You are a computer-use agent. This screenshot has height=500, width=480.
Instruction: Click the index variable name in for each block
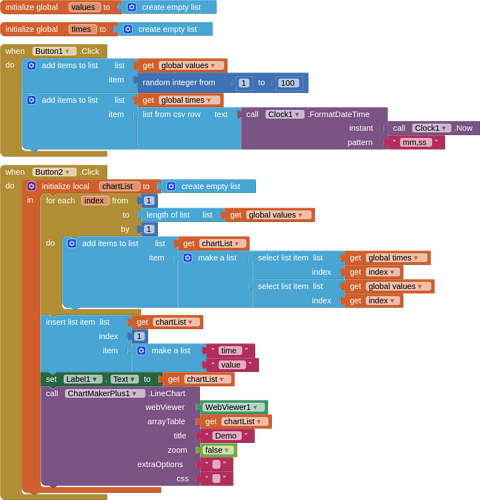coord(94,200)
